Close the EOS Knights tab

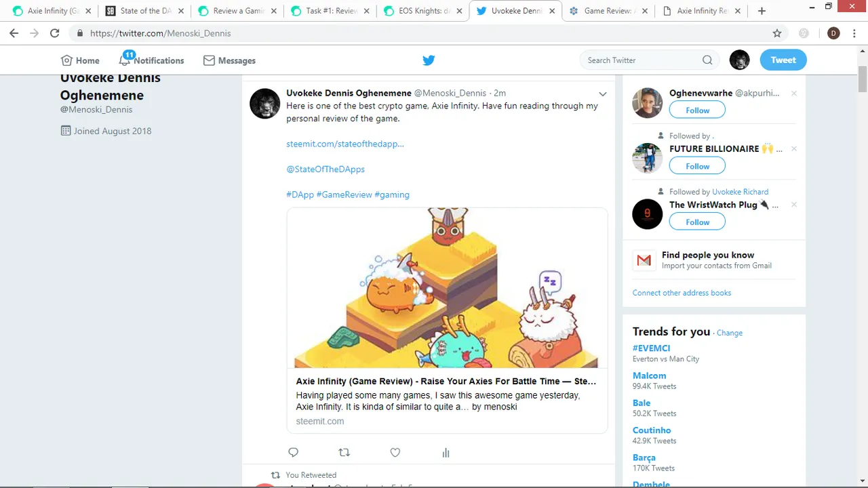tap(459, 11)
